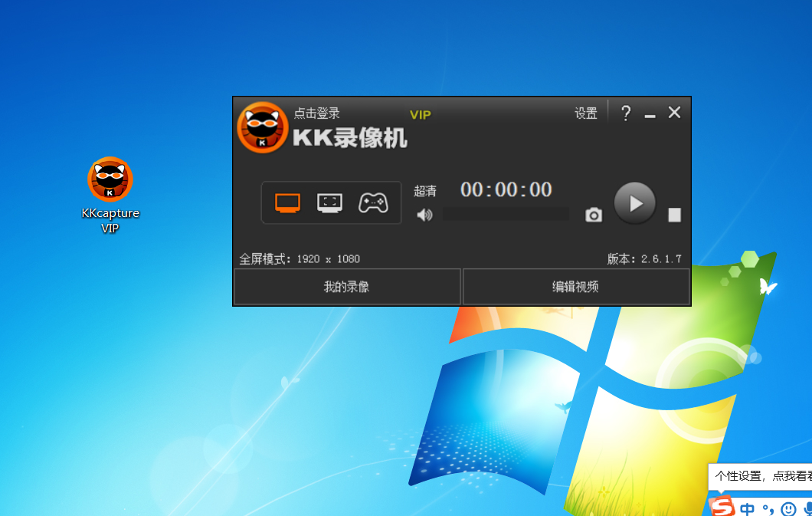Click 点击登录 to log in

(x=316, y=113)
